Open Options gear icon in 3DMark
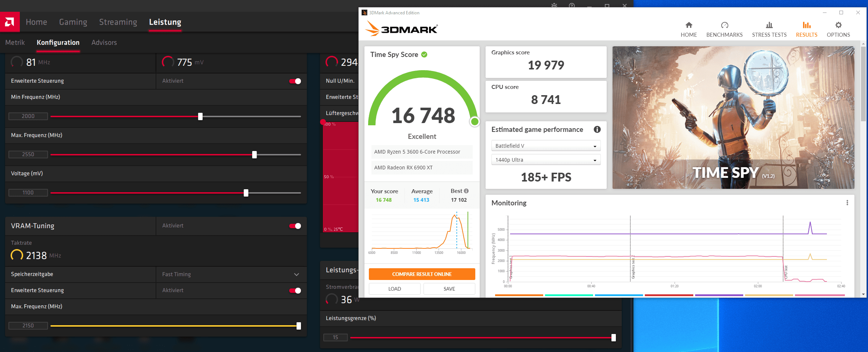 [838, 25]
